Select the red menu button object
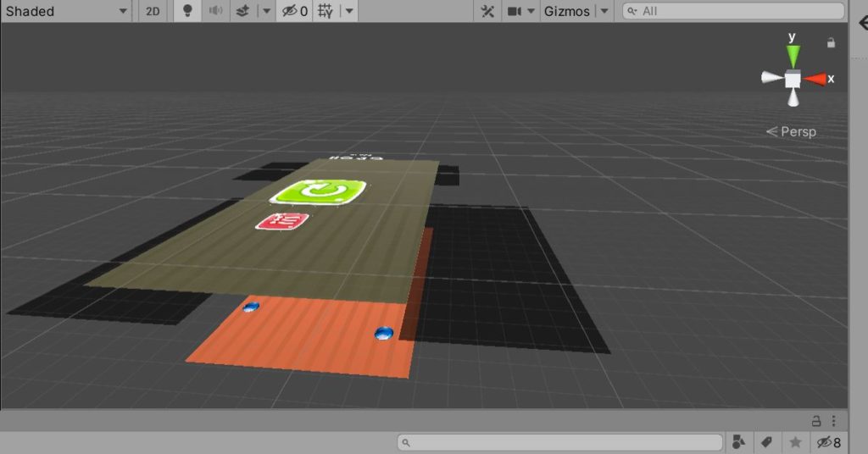Screen dimensions: 868x454 click(x=282, y=221)
